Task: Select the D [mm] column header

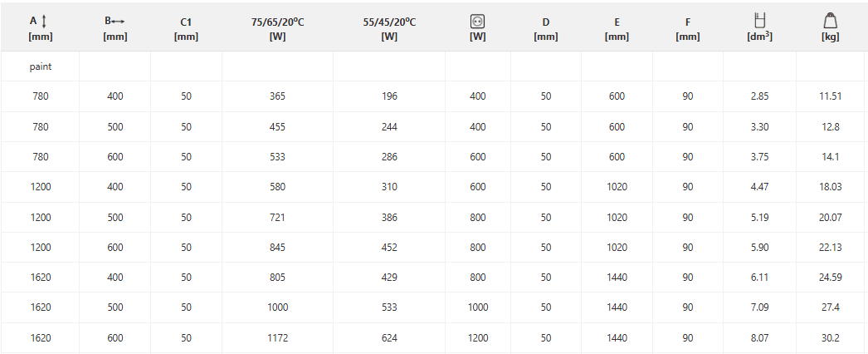Action: (545, 29)
